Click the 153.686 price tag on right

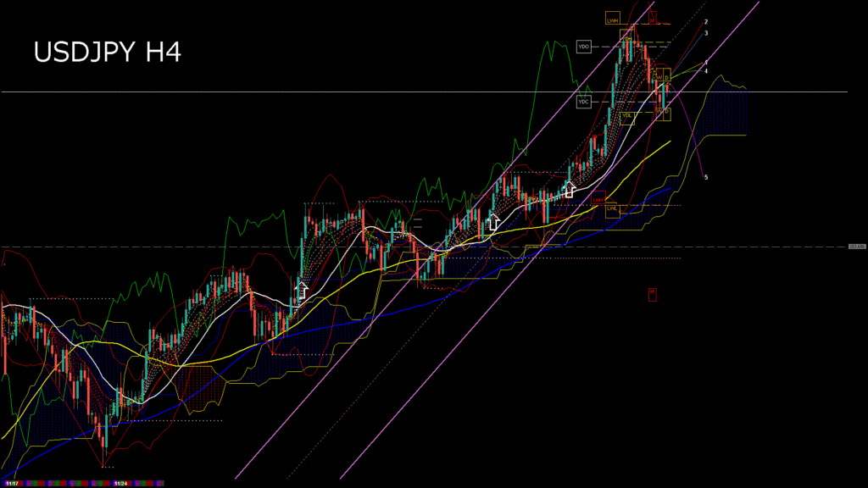(857, 247)
